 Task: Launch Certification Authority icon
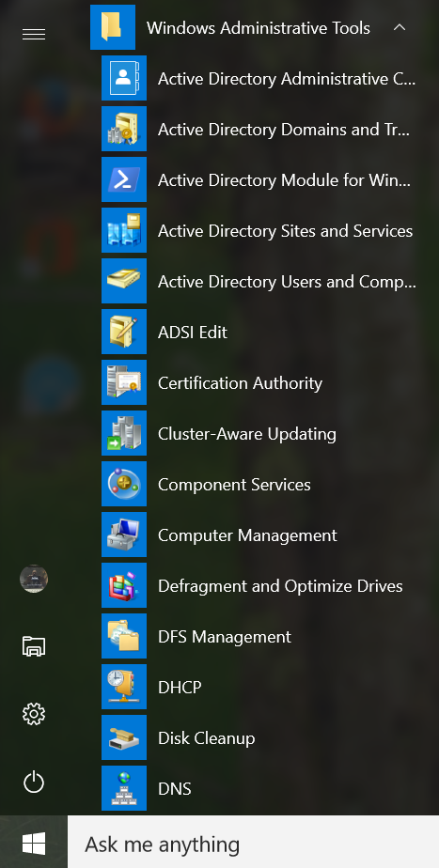point(123,382)
